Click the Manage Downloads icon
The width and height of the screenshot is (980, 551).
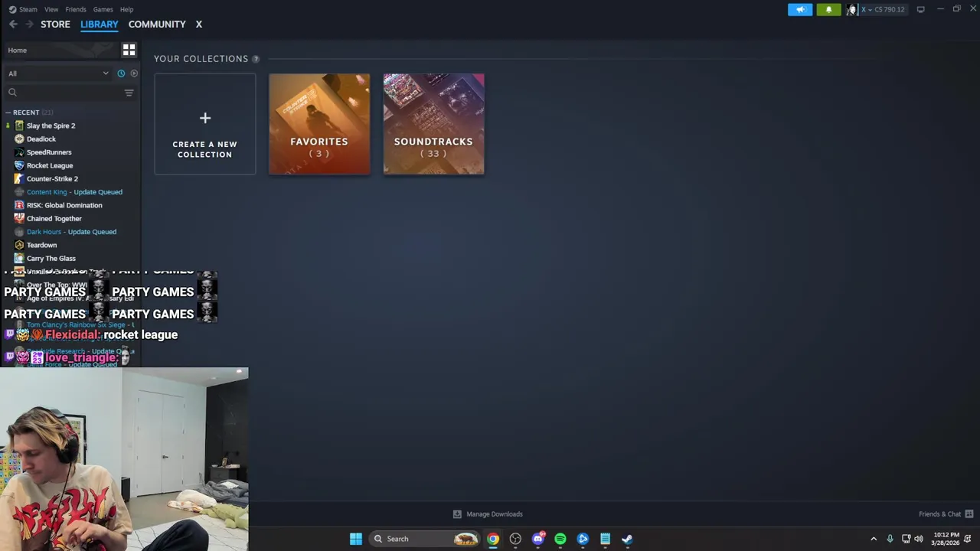457,514
